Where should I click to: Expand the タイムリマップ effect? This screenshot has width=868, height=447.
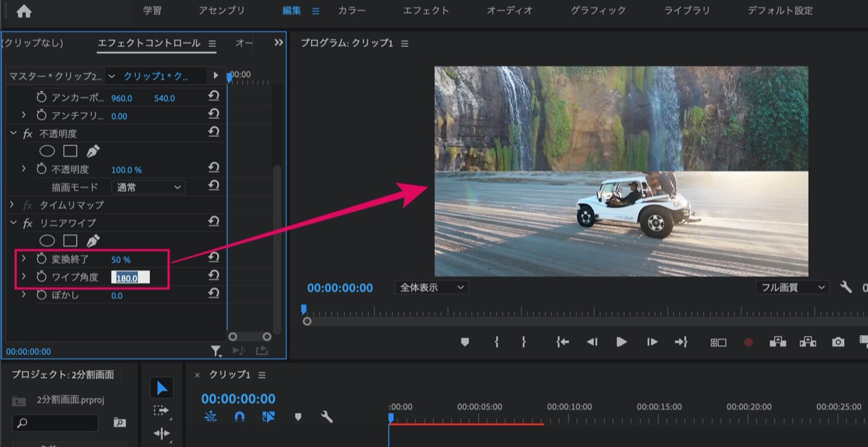tap(13, 205)
